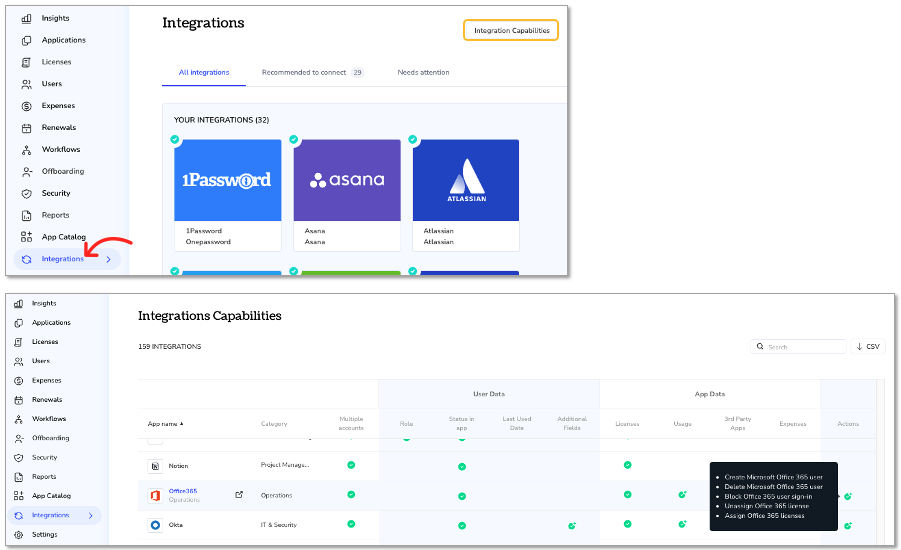Select Integrations in the Capabilities page sidebar
This screenshot has width=901, height=550.
point(55,516)
